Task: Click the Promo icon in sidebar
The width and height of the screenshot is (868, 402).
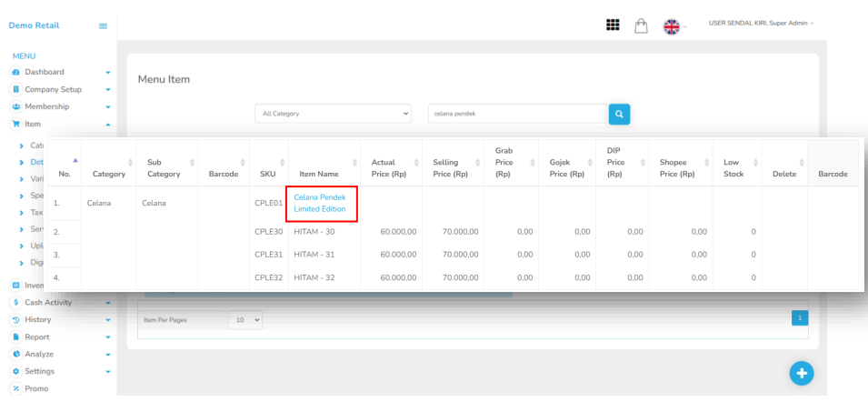Action: point(15,388)
